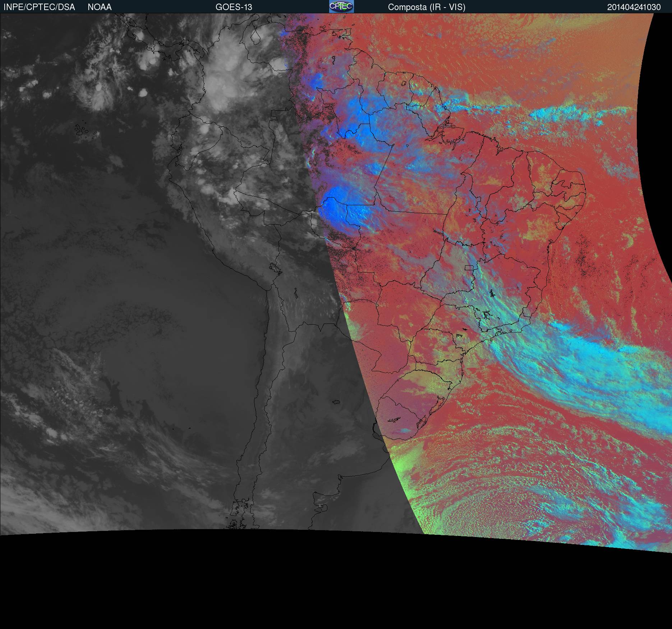This screenshot has height=629, width=672.
Task: Select the INPE/CPTEC/DSA header label
Action: tap(39, 7)
